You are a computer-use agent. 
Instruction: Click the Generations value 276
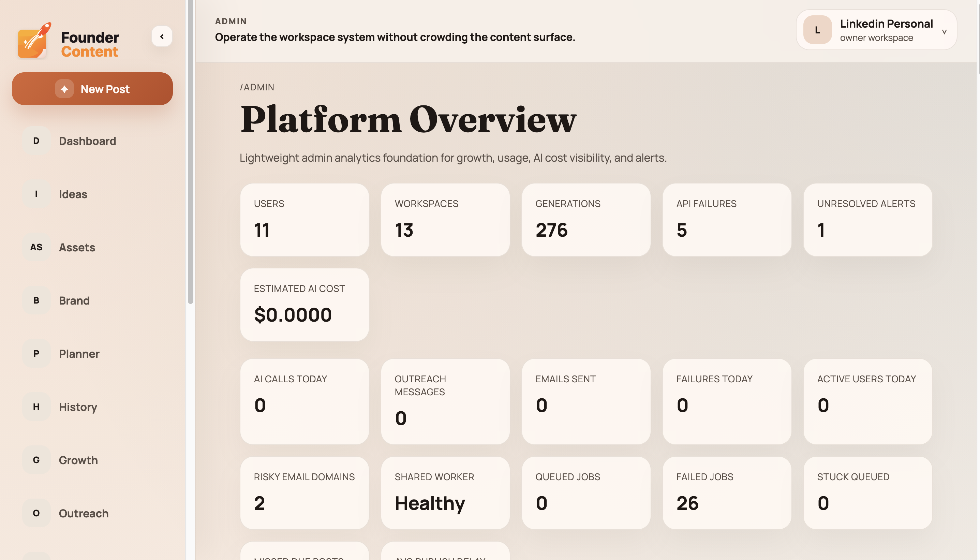click(551, 230)
